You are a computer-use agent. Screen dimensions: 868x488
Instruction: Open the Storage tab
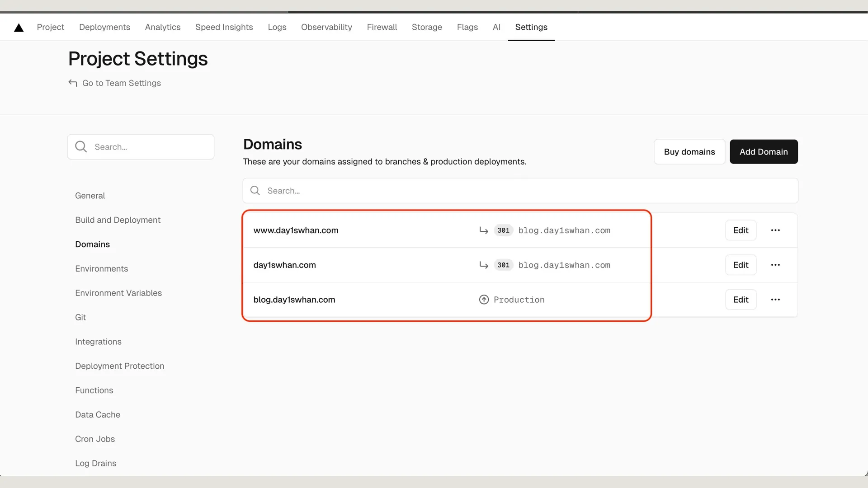tap(427, 27)
